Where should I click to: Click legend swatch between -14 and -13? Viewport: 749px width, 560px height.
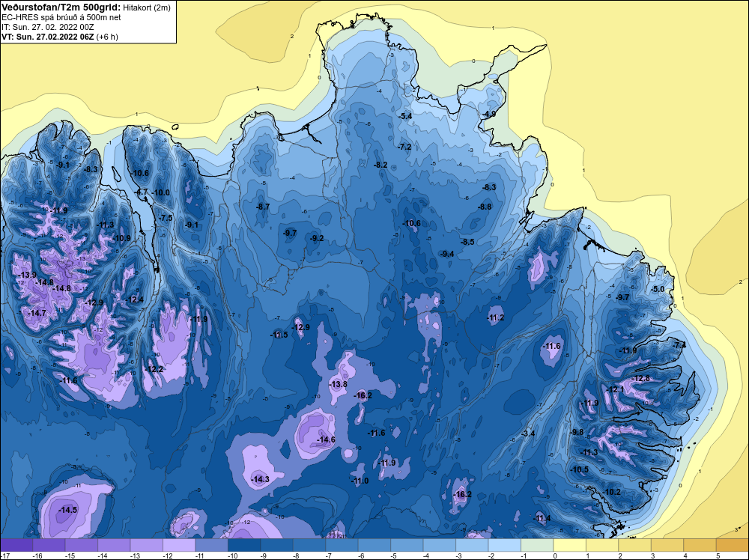114,545
